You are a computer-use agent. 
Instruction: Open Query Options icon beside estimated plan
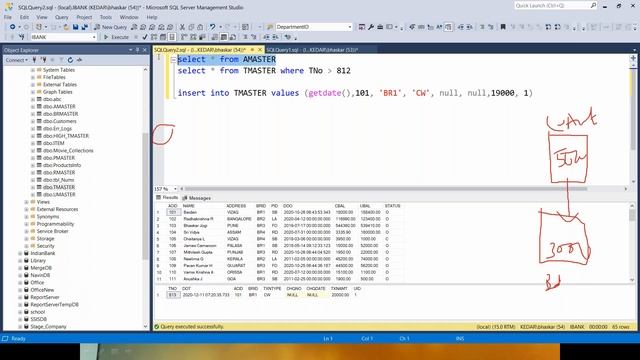coord(163,37)
